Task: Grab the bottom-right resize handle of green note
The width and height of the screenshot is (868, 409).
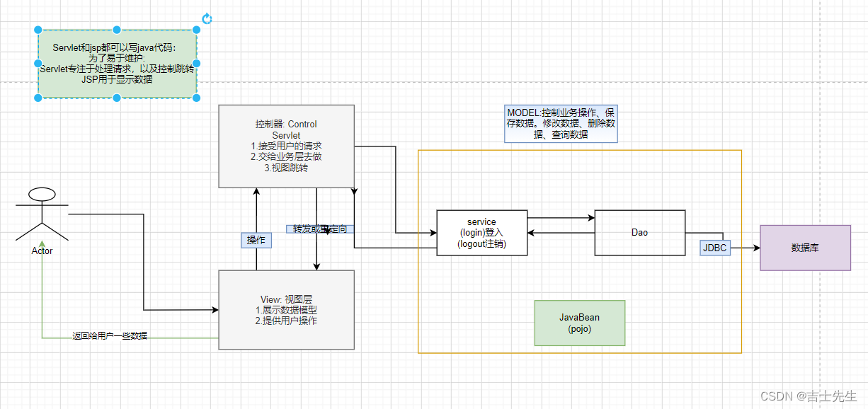Action: click(197, 97)
